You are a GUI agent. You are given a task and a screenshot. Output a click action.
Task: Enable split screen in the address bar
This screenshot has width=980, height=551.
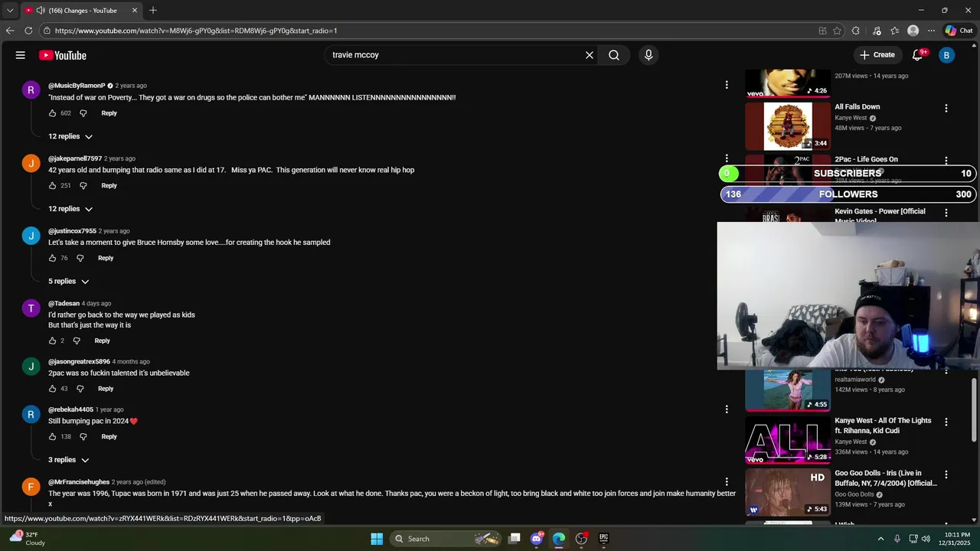[x=822, y=31]
